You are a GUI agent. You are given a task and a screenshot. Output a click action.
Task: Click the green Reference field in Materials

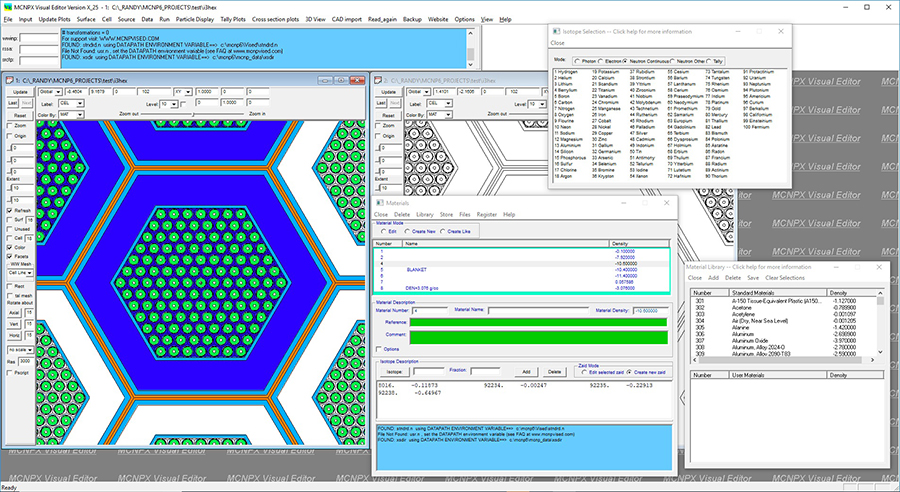pyautogui.click(x=538, y=322)
